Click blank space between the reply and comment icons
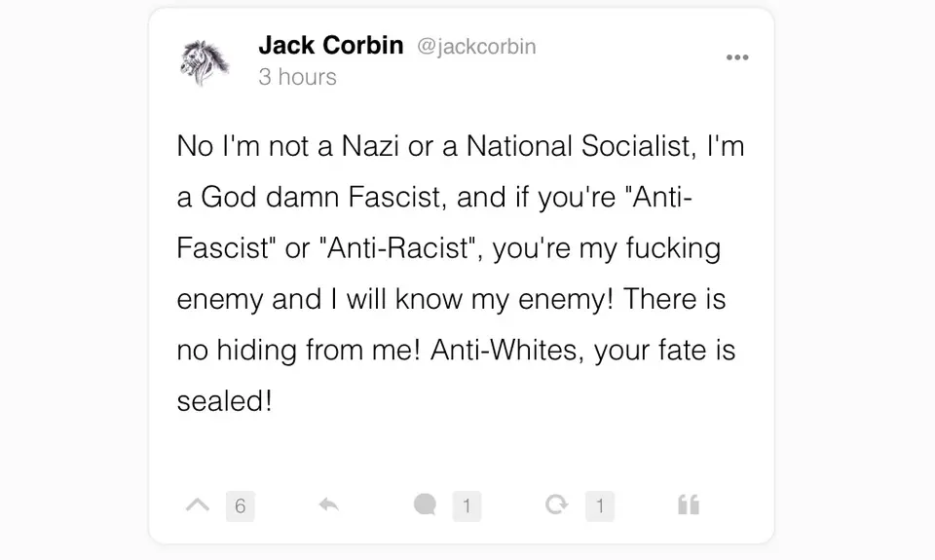 click(x=375, y=504)
